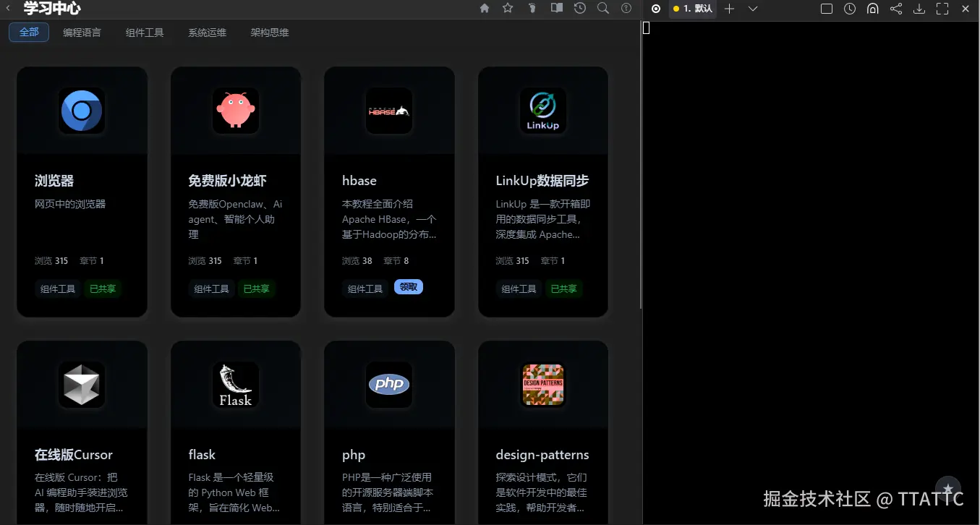
Task: Open the flask course title
Action: click(202, 455)
